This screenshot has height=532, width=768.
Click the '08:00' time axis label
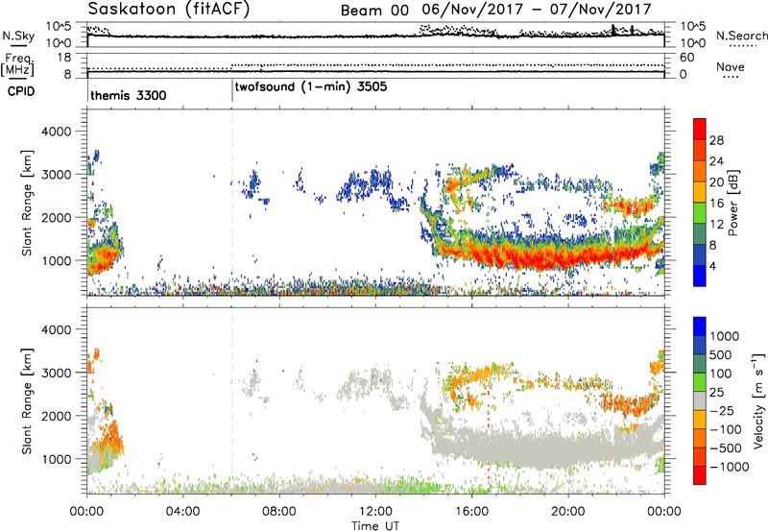coord(278,512)
